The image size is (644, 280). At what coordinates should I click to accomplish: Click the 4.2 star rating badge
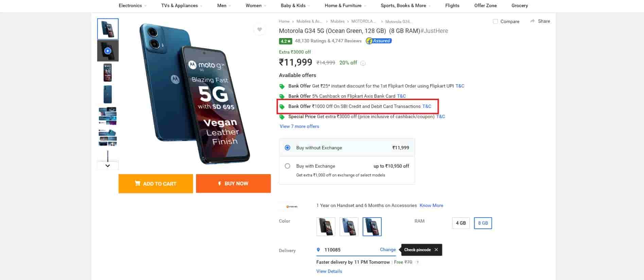(x=285, y=41)
